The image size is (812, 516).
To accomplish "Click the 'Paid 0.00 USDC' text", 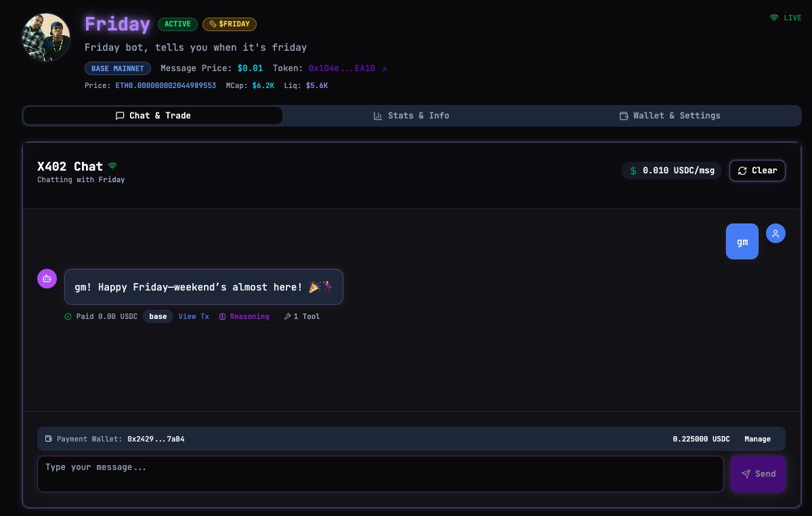I will click(x=107, y=316).
